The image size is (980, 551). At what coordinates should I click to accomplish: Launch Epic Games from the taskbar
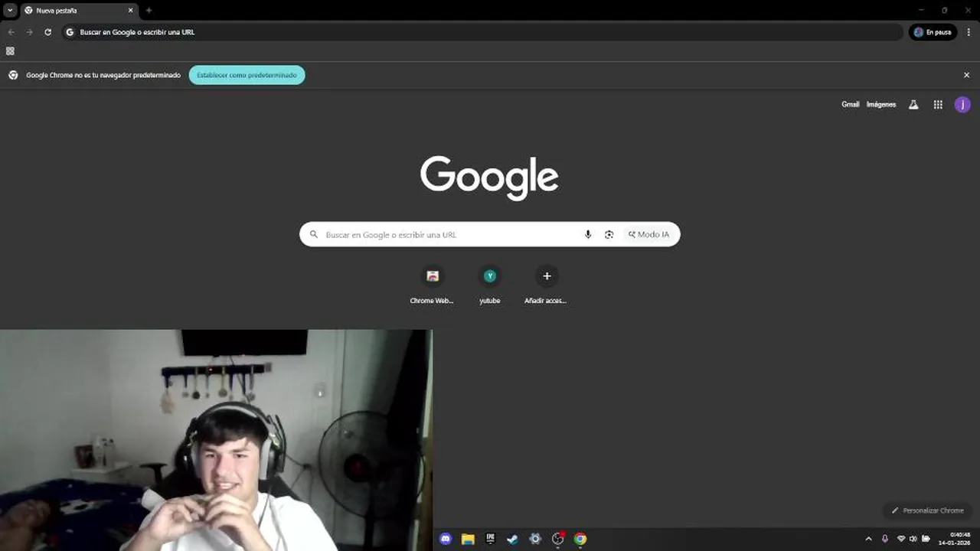491,539
